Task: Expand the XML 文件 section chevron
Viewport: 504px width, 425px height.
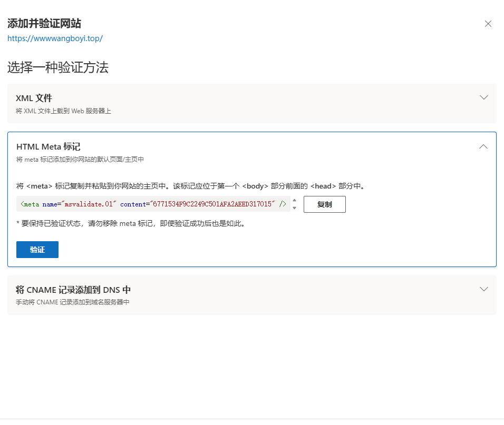Action: pos(483,97)
